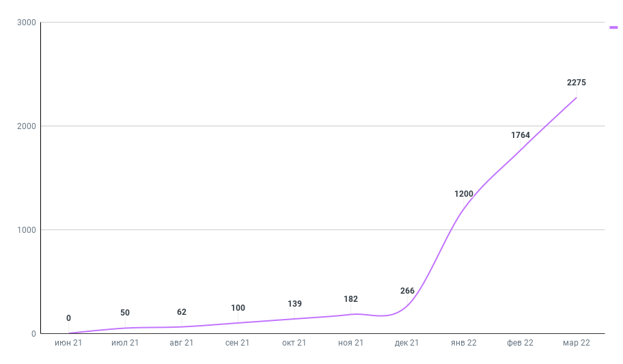623x364 pixels.
Task: Click the 266 data label
Action: [x=407, y=291]
